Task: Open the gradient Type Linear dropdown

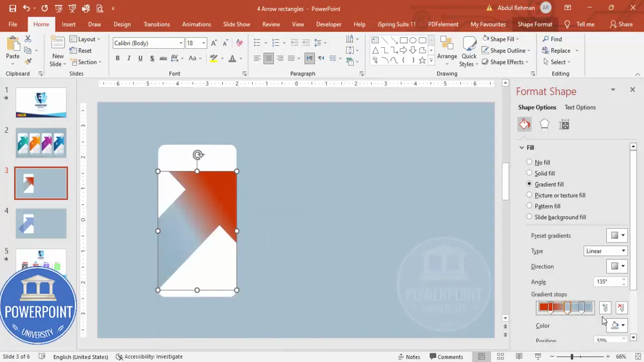Action: pyautogui.click(x=605, y=251)
